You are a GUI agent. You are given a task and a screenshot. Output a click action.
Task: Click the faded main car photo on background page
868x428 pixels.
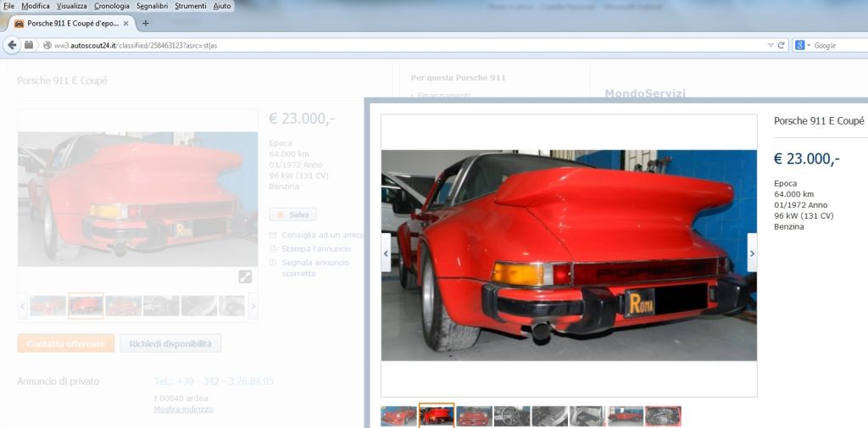pyautogui.click(x=138, y=199)
